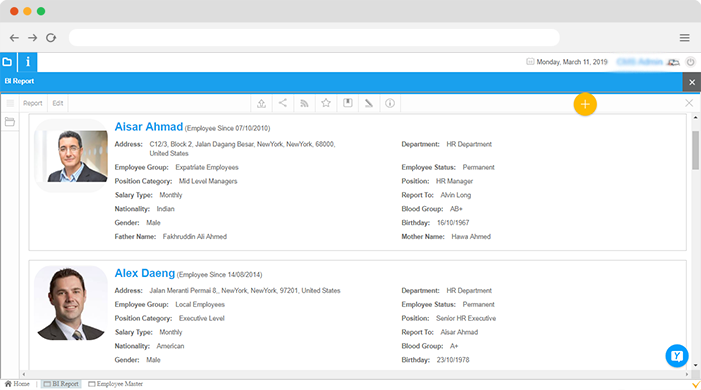Click the macOS green maximize dot
The width and height of the screenshot is (701, 390).
tap(41, 11)
